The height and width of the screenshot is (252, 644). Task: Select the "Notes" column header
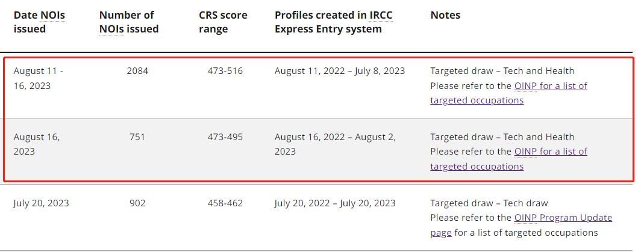445,15
